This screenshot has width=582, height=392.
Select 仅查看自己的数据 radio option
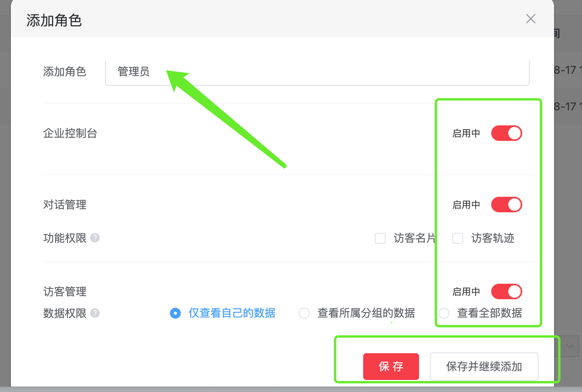175,313
